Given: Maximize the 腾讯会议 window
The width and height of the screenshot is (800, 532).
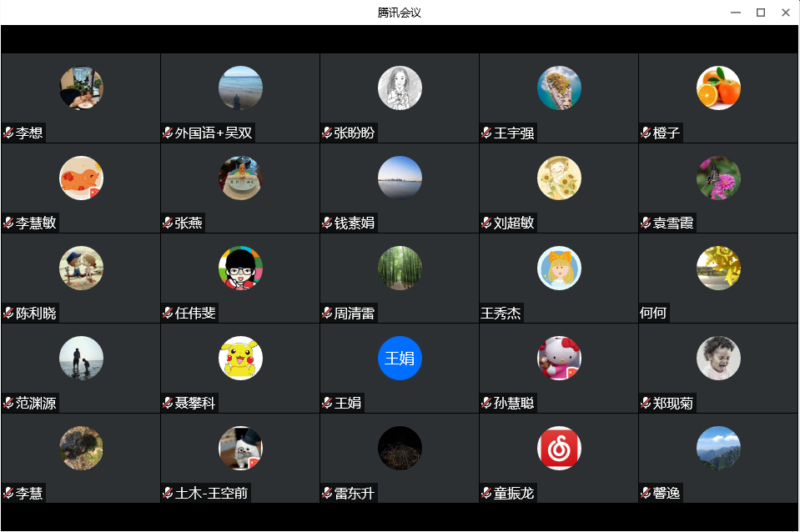Looking at the screenshot, I should point(760,13).
